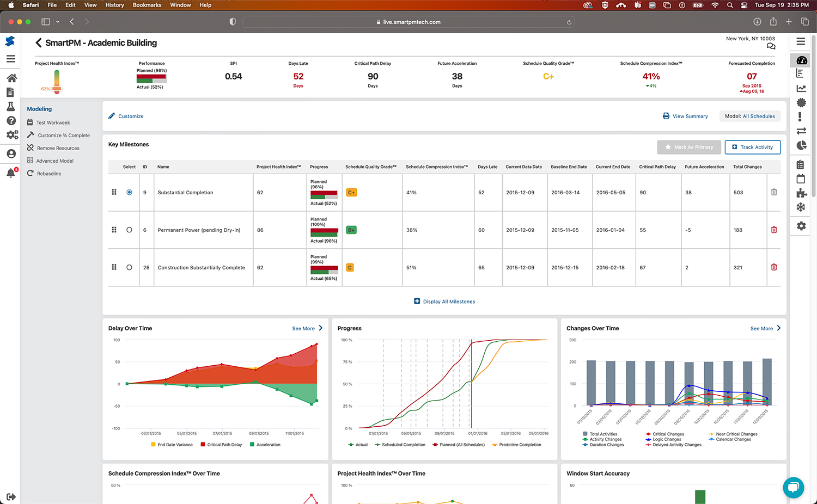Viewport: 817px width, 504px height.
Task: Open Rebaseline option
Action: pos(44,174)
